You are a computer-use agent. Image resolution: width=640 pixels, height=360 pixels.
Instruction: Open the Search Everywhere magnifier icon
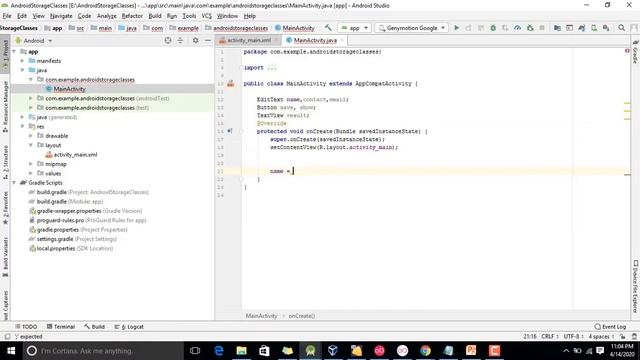click(x=621, y=28)
